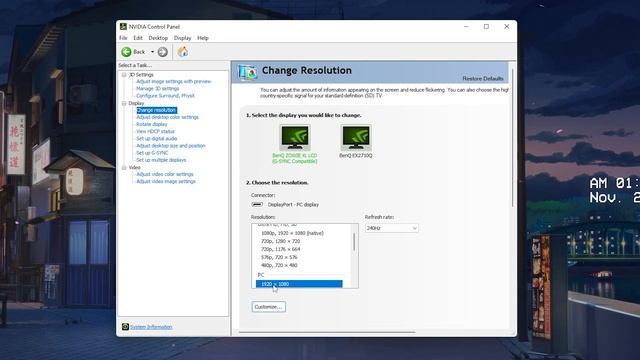
Task: Open Configure Surround, PhysX
Action: click(165, 96)
